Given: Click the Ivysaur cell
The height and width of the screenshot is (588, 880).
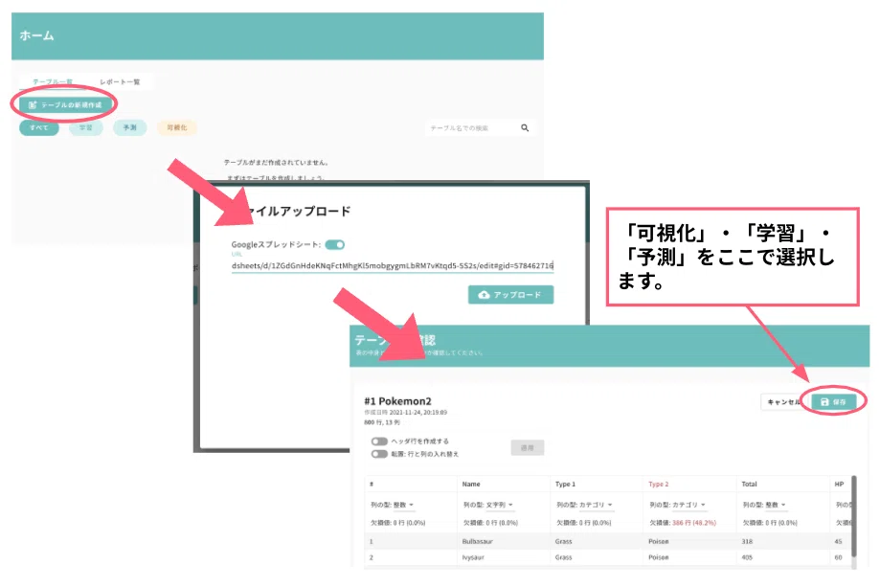Looking at the screenshot, I should (473, 557).
